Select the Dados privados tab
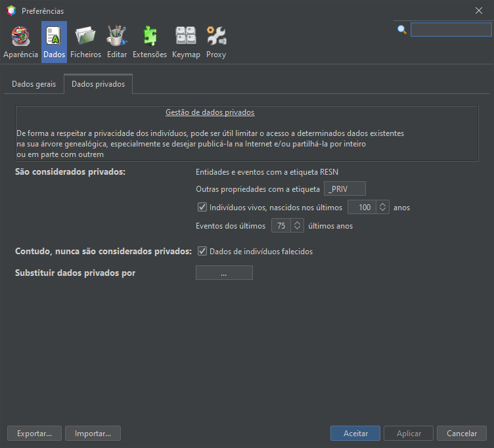494x448 pixels. pyautogui.click(x=99, y=84)
